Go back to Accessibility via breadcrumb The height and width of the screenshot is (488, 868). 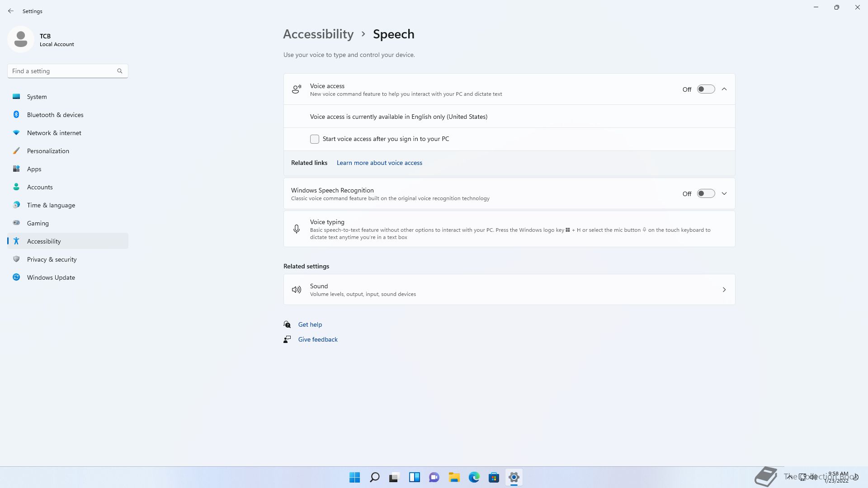(x=318, y=34)
